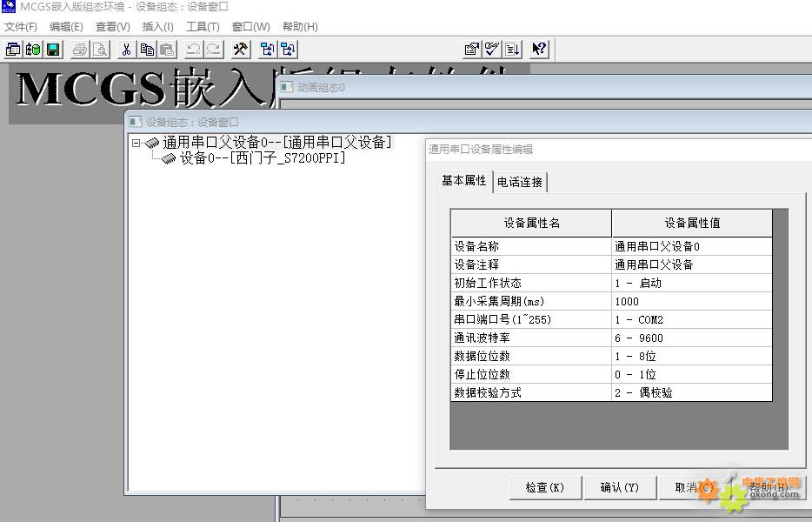Click the download project toolbar icon
812x522 pixels.
(513, 50)
